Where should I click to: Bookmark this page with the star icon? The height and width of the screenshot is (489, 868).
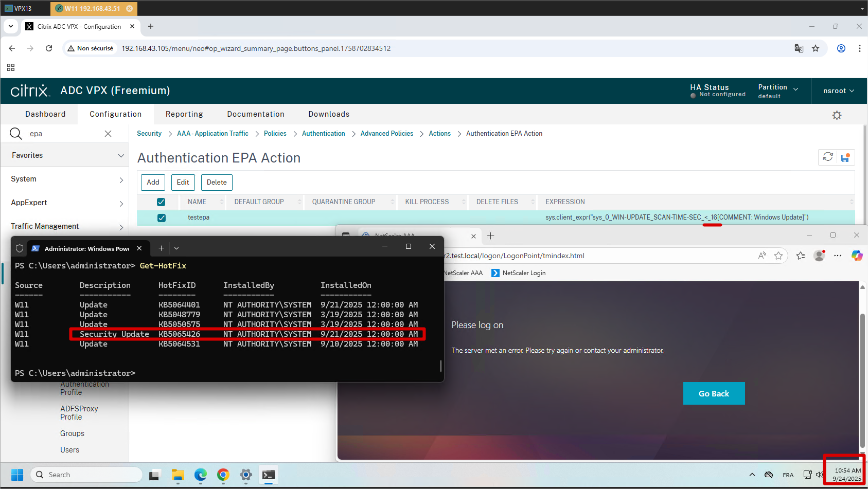(x=816, y=48)
